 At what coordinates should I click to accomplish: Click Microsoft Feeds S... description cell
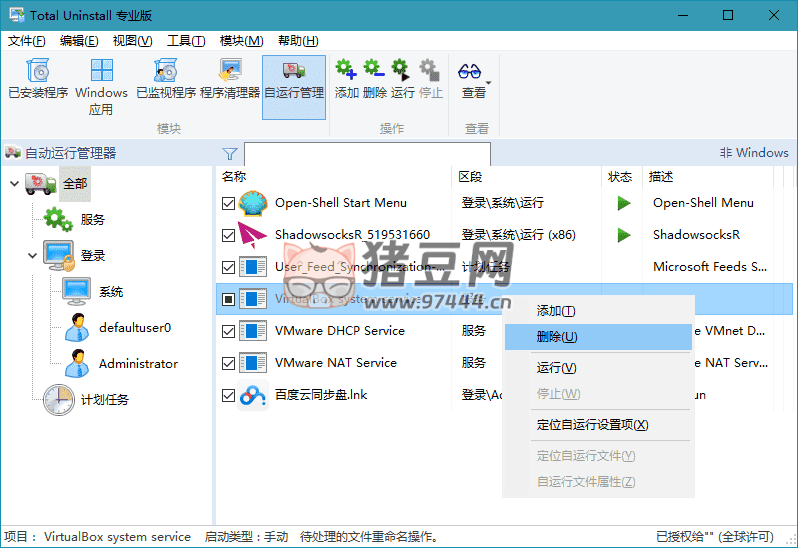click(710, 267)
